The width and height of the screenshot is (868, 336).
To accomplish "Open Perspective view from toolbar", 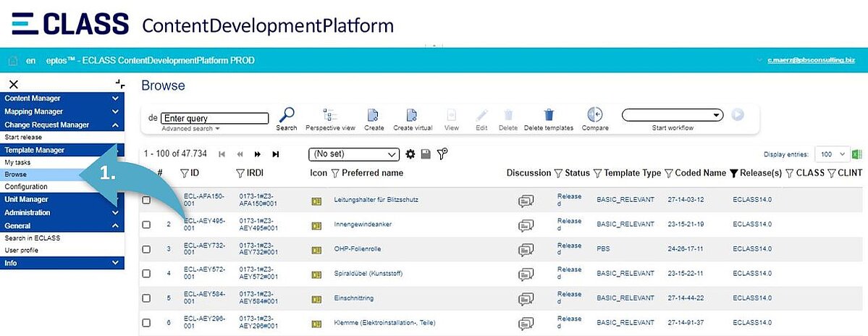I will pyautogui.click(x=330, y=115).
